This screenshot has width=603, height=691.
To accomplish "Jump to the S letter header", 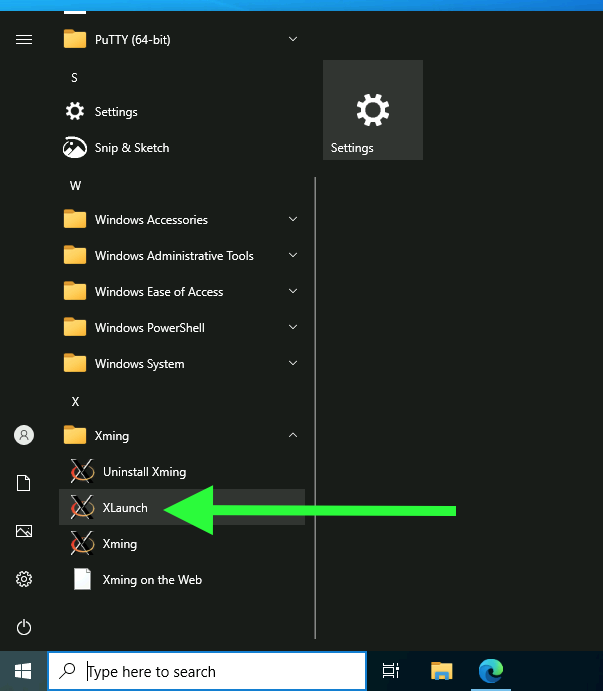I will [74, 78].
